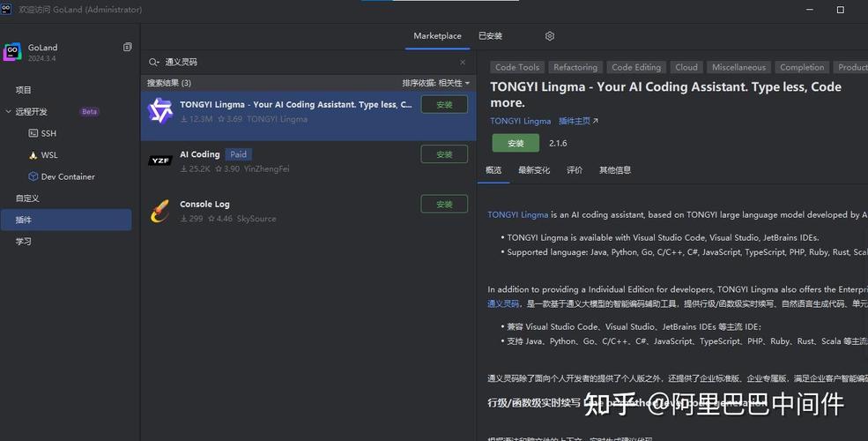The height and width of the screenshot is (441, 868).
Task: Install TONGYI Lingma from results list
Action: (444, 105)
